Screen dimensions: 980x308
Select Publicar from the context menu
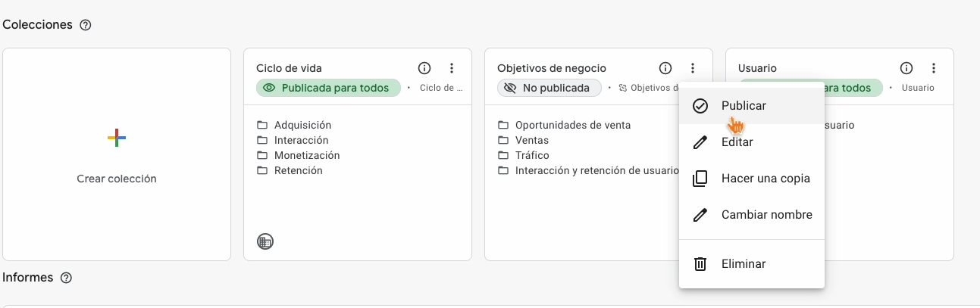[744, 106]
